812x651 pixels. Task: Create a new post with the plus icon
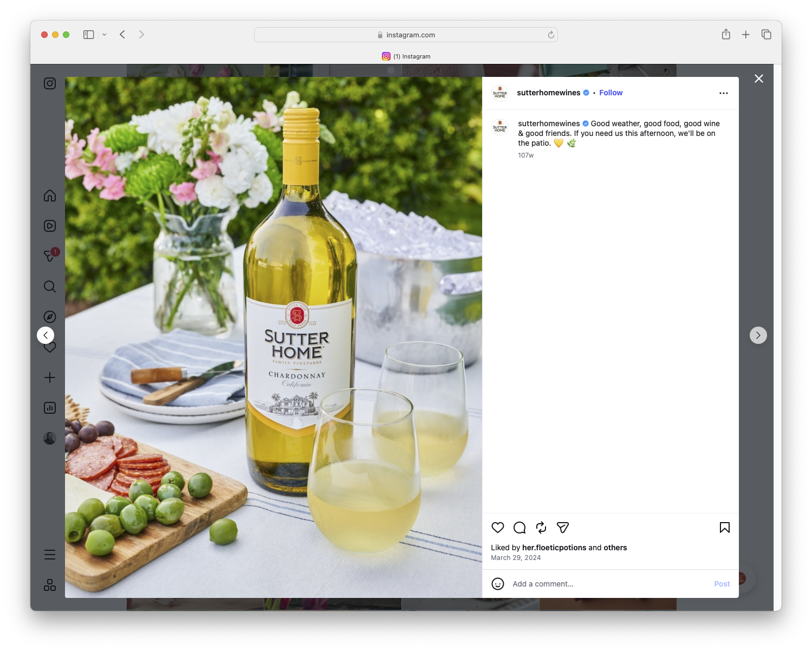[49, 377]
